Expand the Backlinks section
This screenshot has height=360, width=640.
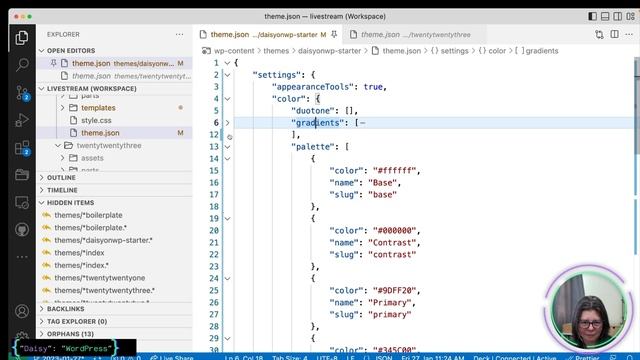(x=42, y=309)
